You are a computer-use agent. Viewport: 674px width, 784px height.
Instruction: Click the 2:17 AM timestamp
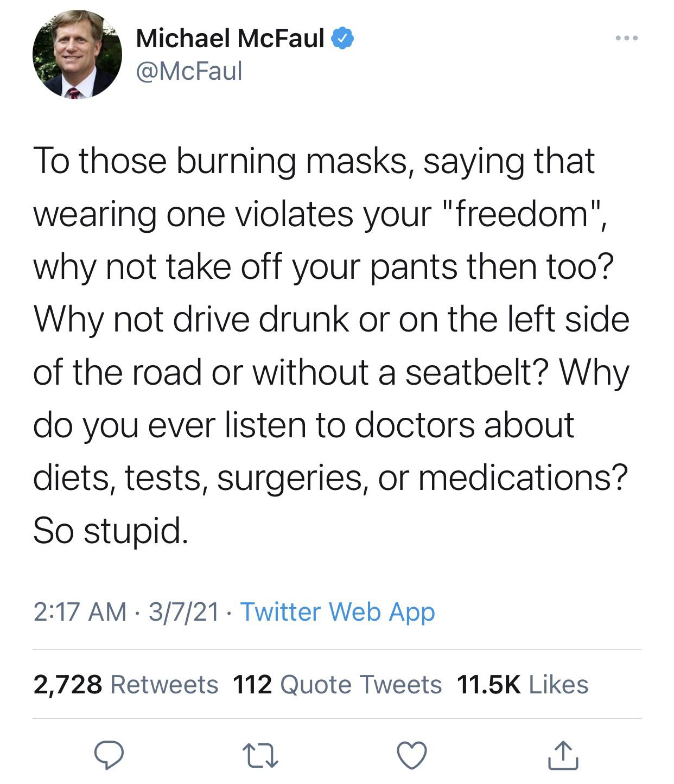click(79, 612)
